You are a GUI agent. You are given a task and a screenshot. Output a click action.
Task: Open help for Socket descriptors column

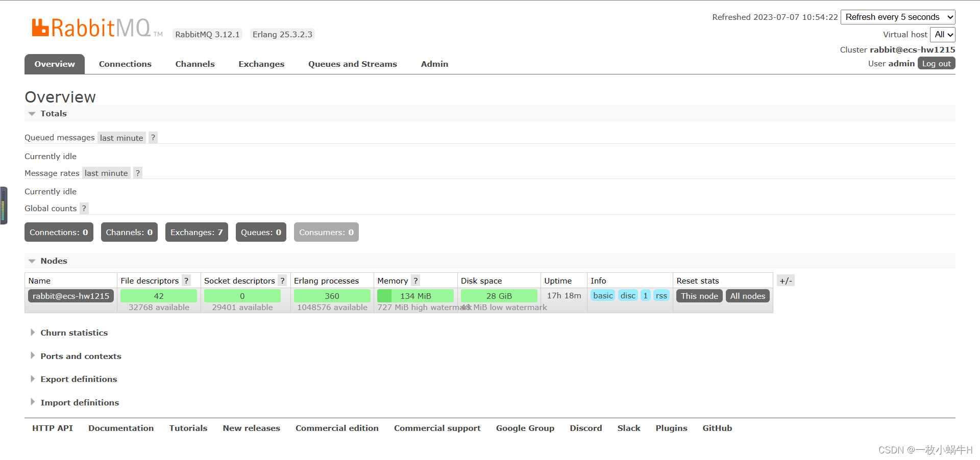[x=282, y=280]
